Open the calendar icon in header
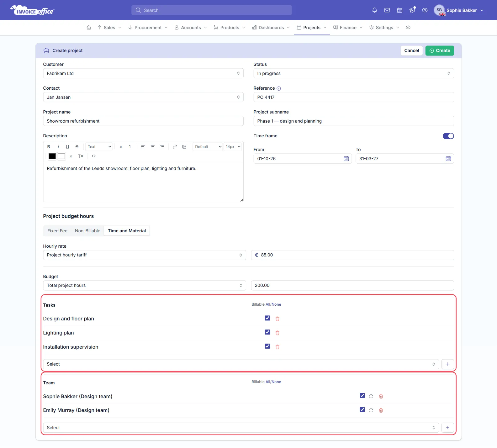The width and height of the screenshot is (497, 448). [399, 10]
